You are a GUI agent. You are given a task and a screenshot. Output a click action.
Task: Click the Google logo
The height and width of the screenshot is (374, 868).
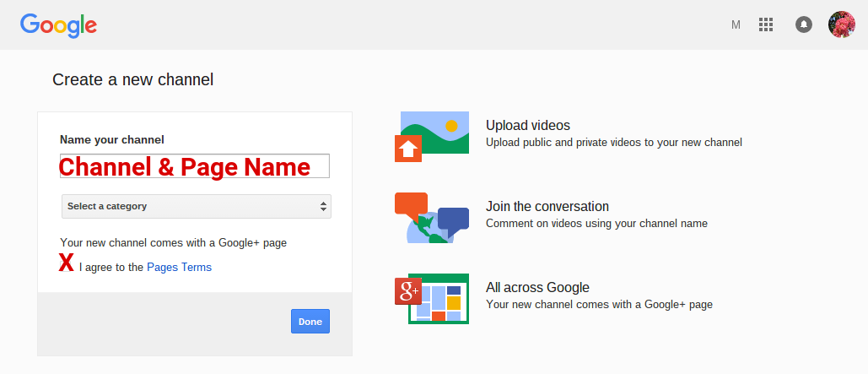click(59, 25)
